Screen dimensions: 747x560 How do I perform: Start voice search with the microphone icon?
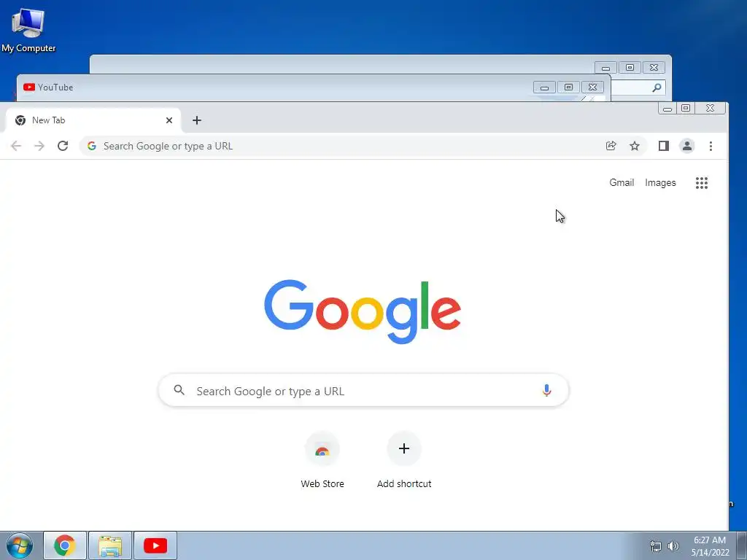pos(546,391)
